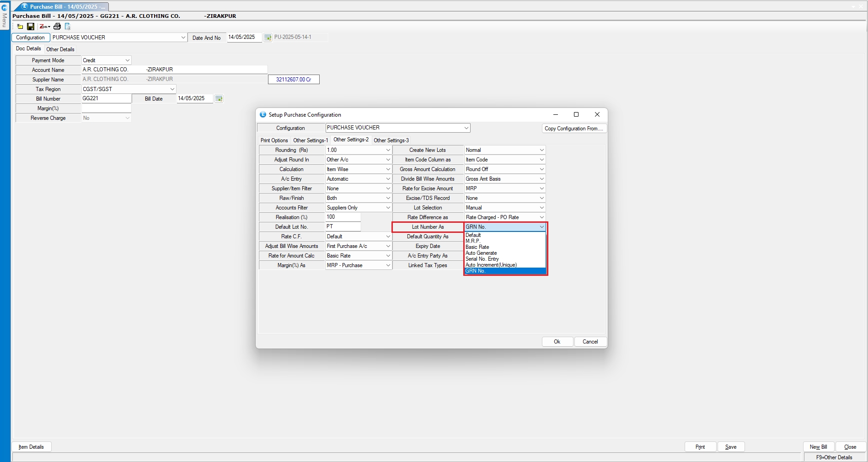Collapse the Lot Number As dropdown arrow
Viewport: 868px width, 462px height.
[541, 227]
